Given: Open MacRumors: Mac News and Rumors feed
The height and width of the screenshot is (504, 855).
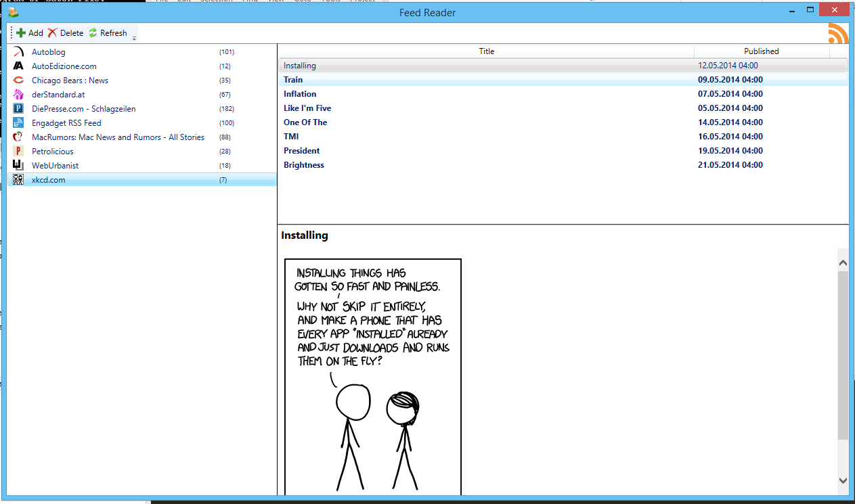Looking at the screenshot, I should (x=142, y=137).
